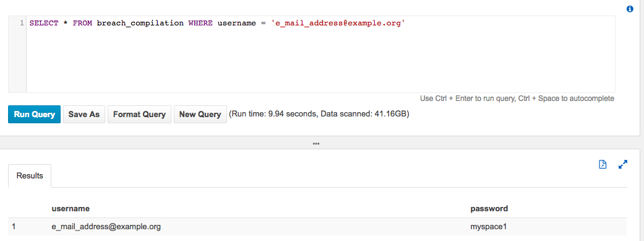Viewport: 644px width, 241px height.
Task: Start a New Query
Action: point(200,115)
